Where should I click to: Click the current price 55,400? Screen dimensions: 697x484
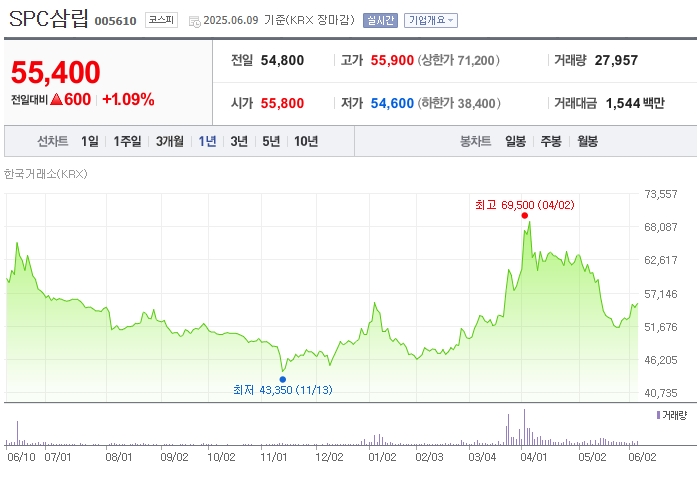coord(56,72)
